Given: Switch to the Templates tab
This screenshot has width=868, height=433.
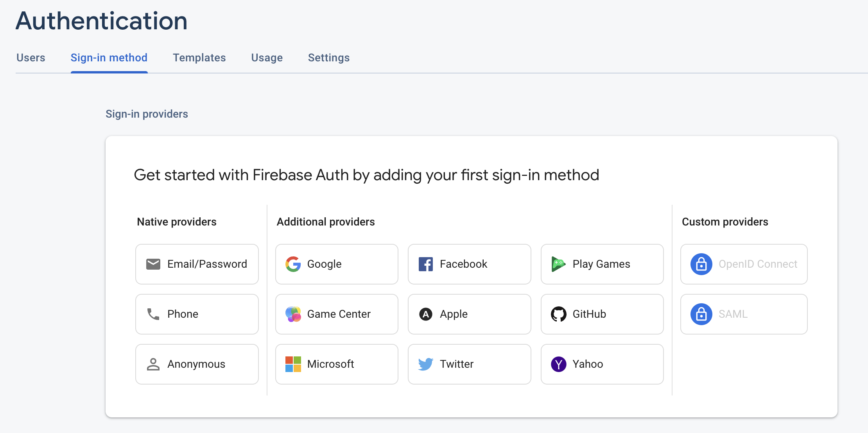Looking at the screenshot, I should [x=200, y=57].
